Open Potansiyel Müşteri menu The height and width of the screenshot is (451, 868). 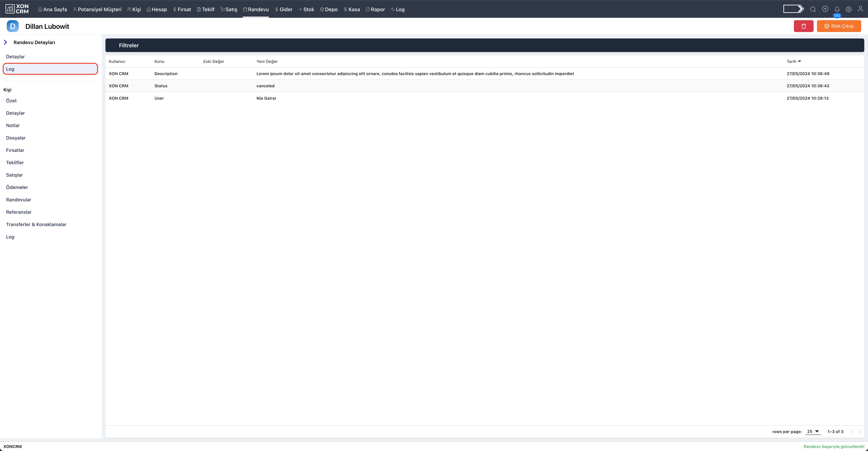[97, 9]
